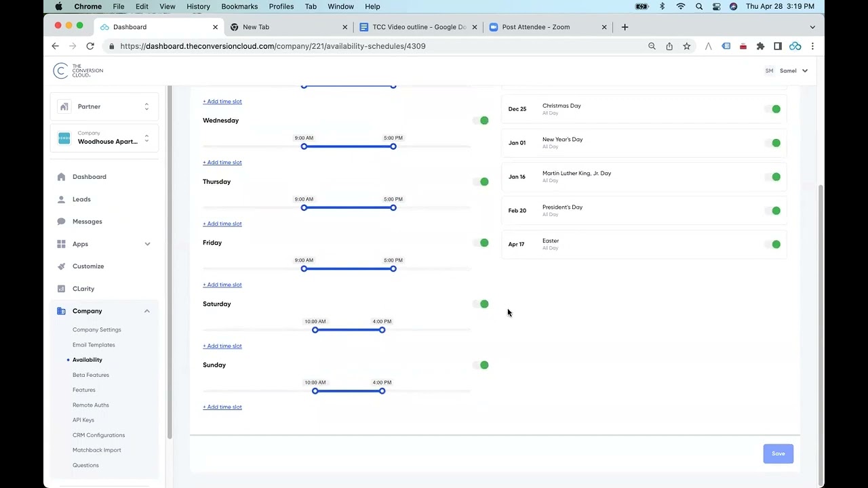Open the Customize rocket icon
Viewport: 868px width, 488px height.
point(62,266)
